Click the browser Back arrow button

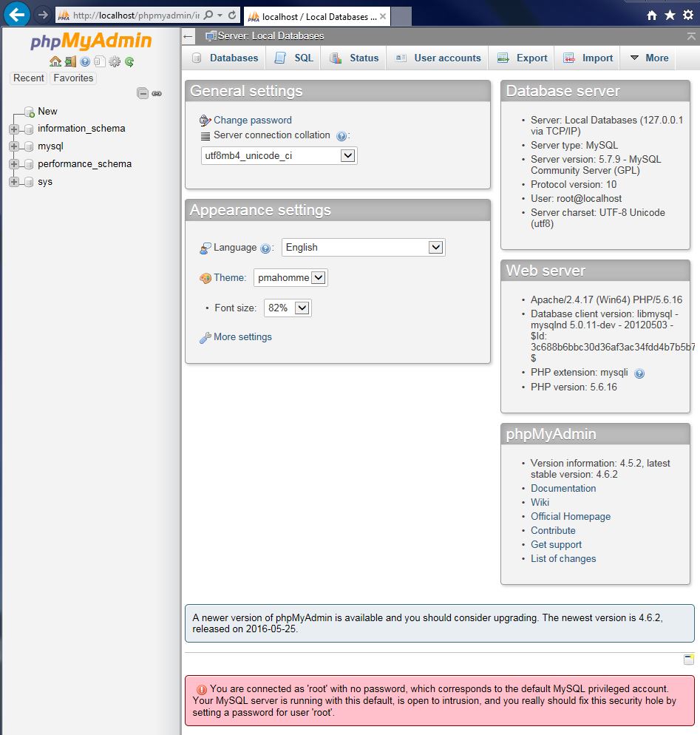[x=17, y=15]
